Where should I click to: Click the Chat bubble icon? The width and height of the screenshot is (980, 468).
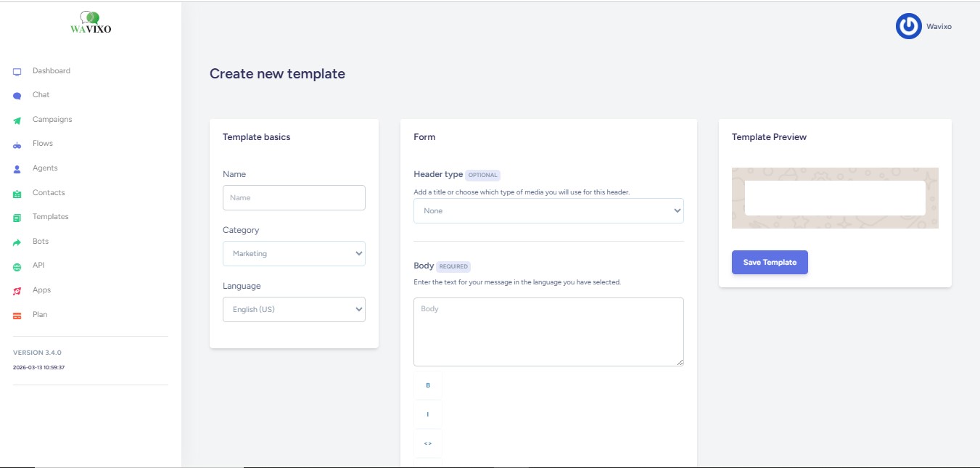(x=17, y=96)
